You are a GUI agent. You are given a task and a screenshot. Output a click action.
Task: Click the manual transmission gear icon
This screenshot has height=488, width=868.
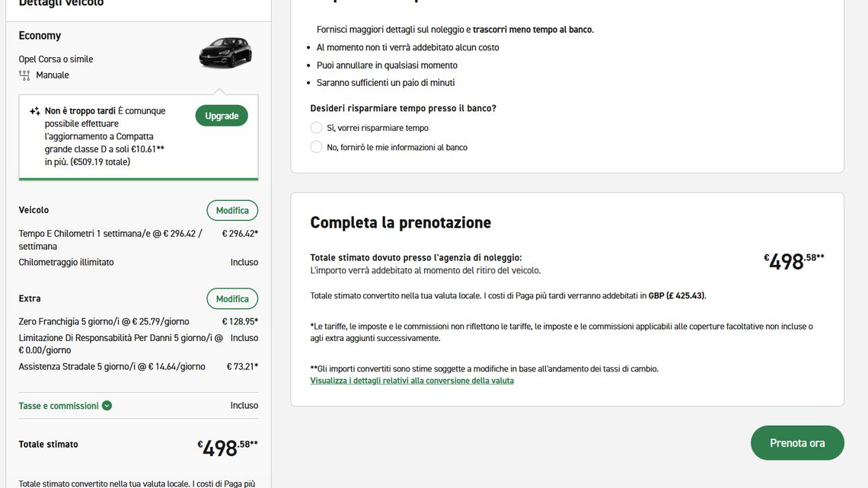coord(24,75)
